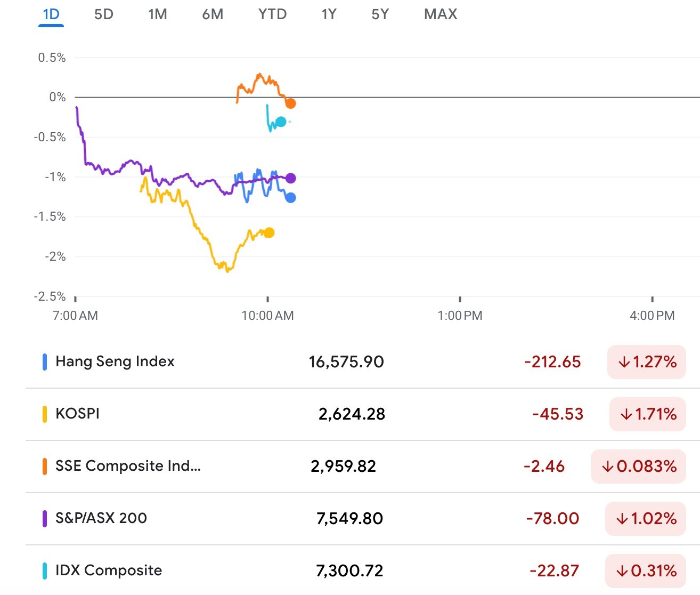Click the KOSPI price 2,624.28
Screen dimensions: 700x595
(352, 414)
